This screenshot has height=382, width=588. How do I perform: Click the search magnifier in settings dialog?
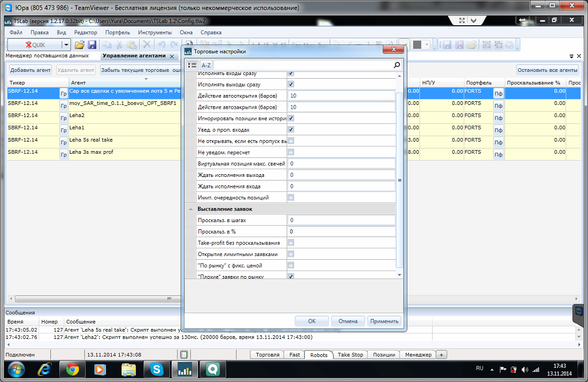[x=397, y=65]
